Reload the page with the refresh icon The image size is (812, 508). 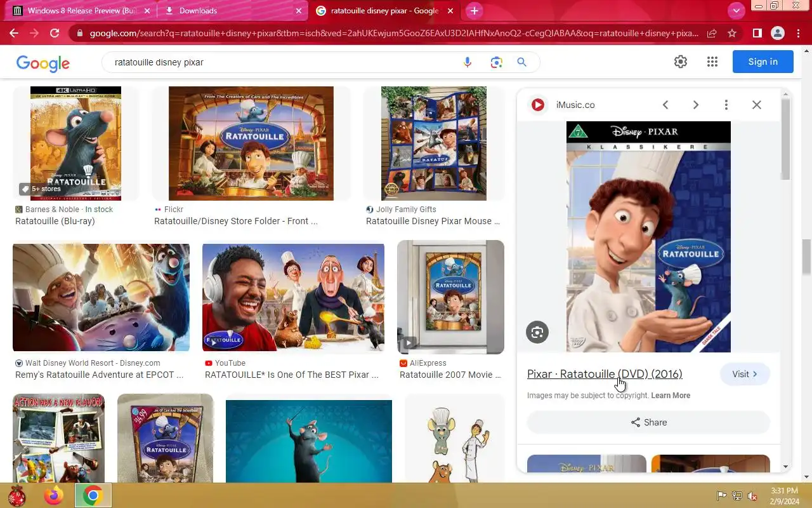click(x=55, y=33)
